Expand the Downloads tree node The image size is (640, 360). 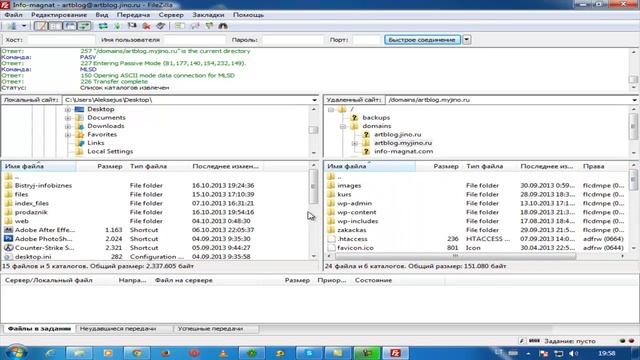click(x=68, y=127)
